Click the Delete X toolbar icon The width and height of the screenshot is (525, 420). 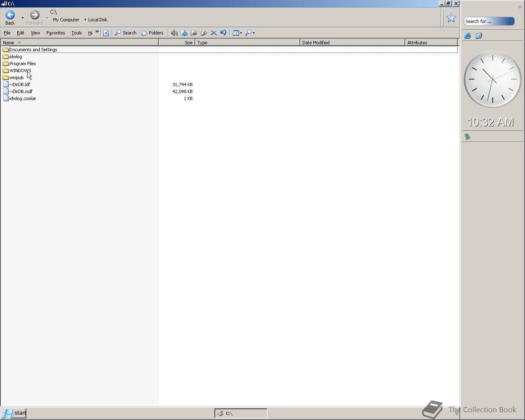coord(214,33)
